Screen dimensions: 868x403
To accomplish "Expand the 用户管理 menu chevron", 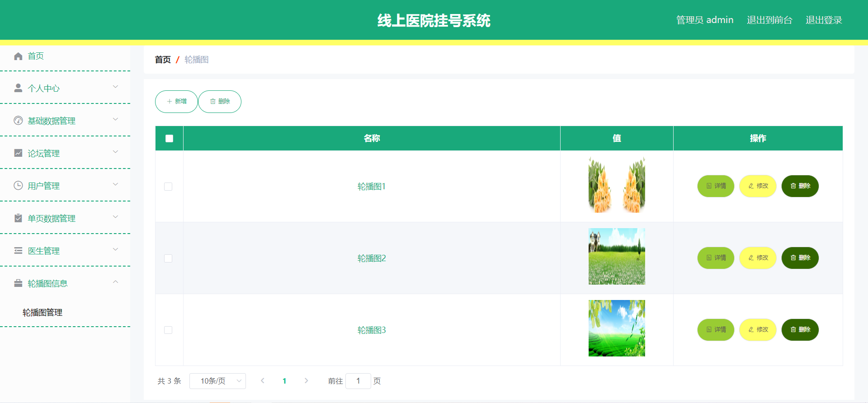I will (x=115, y=184).
